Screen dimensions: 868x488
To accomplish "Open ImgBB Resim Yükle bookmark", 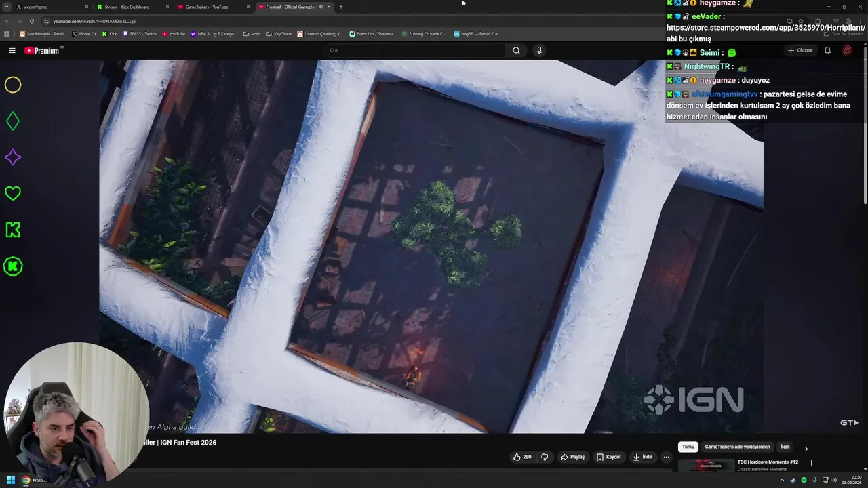I will click(x=477, y=33).
